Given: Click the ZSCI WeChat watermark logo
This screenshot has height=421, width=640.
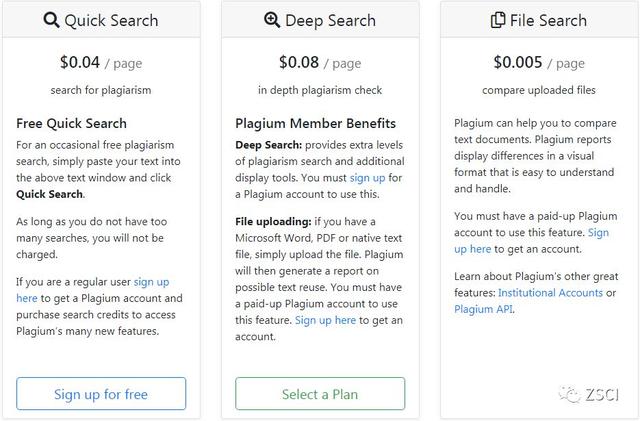Looking at the screenshot, I should point(569,394).
